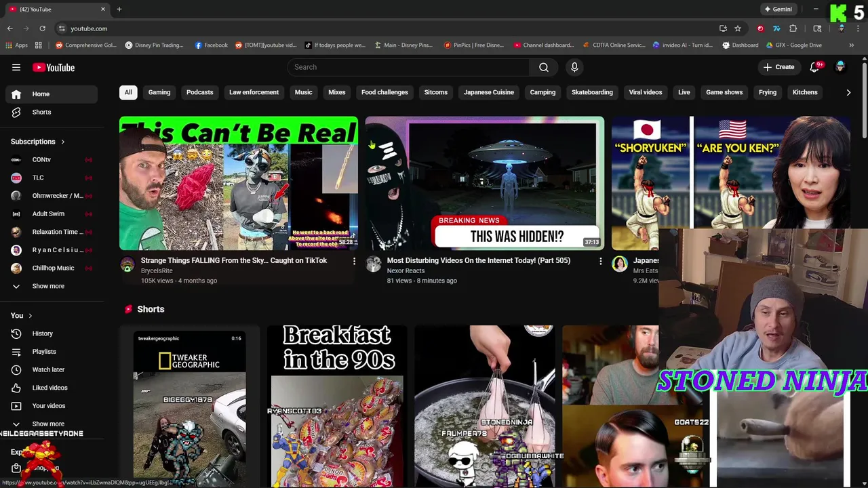868x488 pixels.
Task: Open Most Disturbing Videos title link
Action: 479,260
